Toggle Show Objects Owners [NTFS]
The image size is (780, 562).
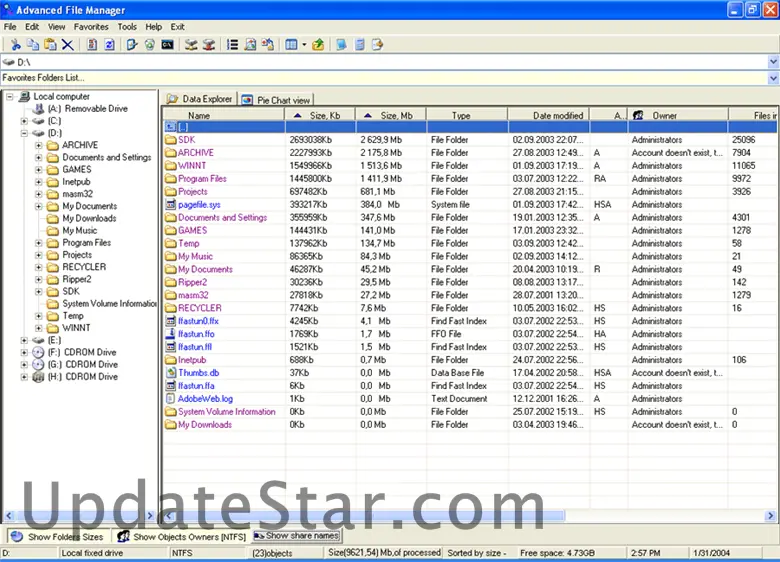pyautogui.click(x=181, y=537)
